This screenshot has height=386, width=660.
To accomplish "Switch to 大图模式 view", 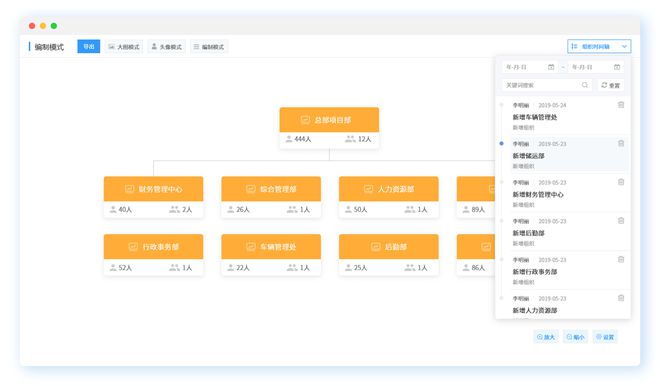I will (x=124, y=47).
